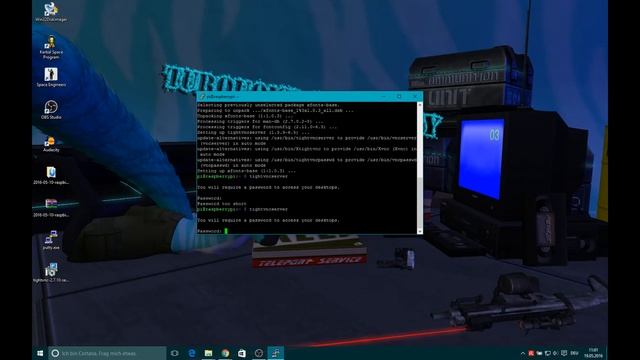Click 'Selecting previously unselected package' line
The width and height of the screenshot is (640, 360).
268,105
